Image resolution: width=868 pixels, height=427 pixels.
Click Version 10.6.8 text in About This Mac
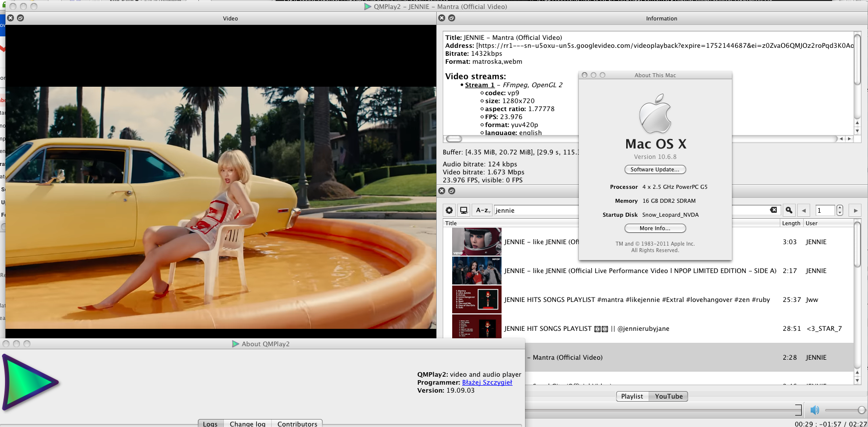click(655, 156)
